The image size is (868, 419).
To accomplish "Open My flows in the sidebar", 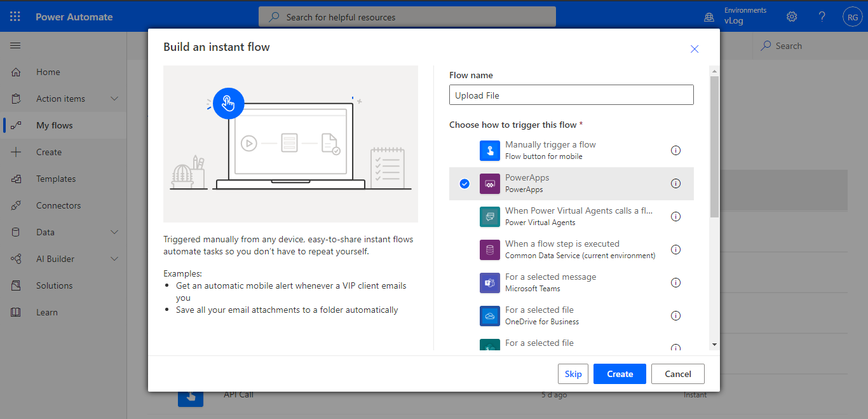I will tap(55, 125).
